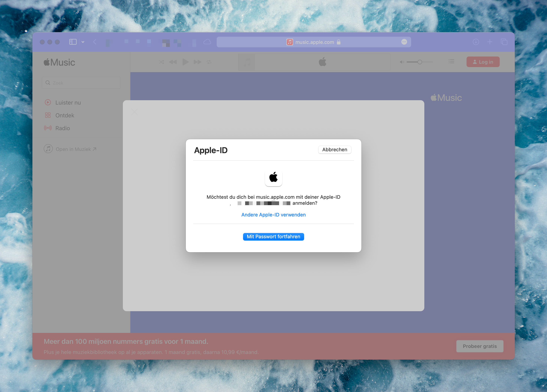Open the sidebar chevron dropdown
The width and height of the screenshot is (547, 392).
pyautogui.click(x=83, y=42)
